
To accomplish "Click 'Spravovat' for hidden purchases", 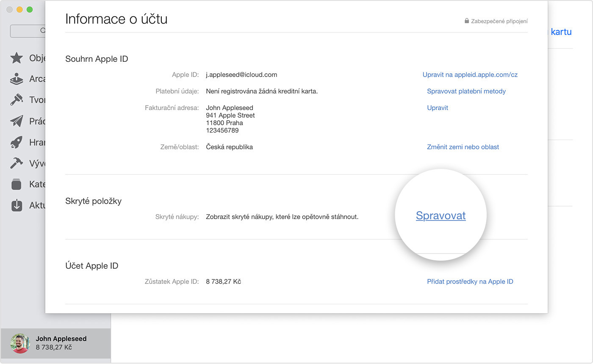I will 441,215.
